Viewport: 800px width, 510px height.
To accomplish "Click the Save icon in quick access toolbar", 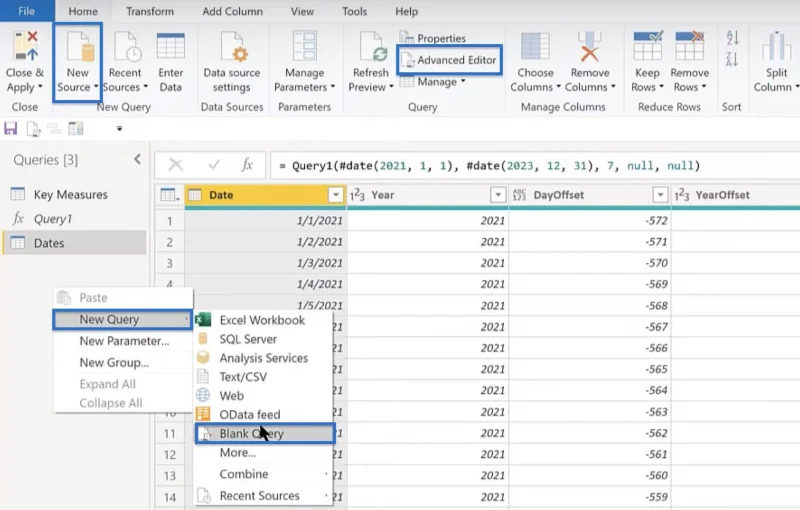I will pyautogui.click(x=11, y=129).
